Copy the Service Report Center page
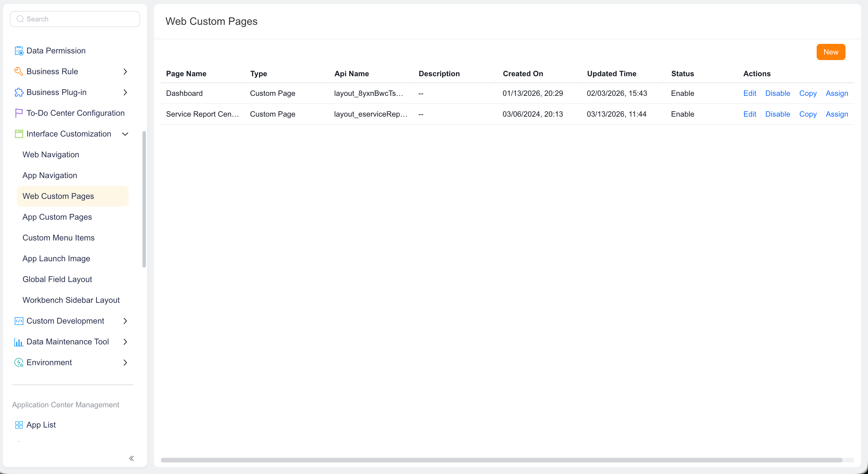This screenshot has width=868, height=474. (x=808, y=114)
